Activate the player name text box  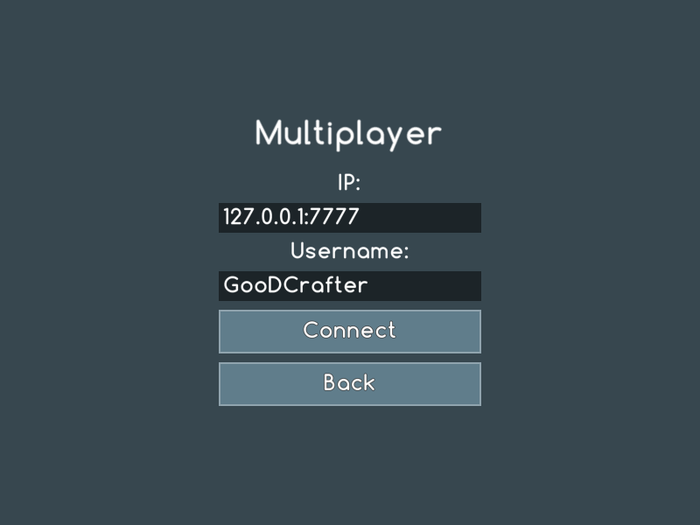coord(350,286)
